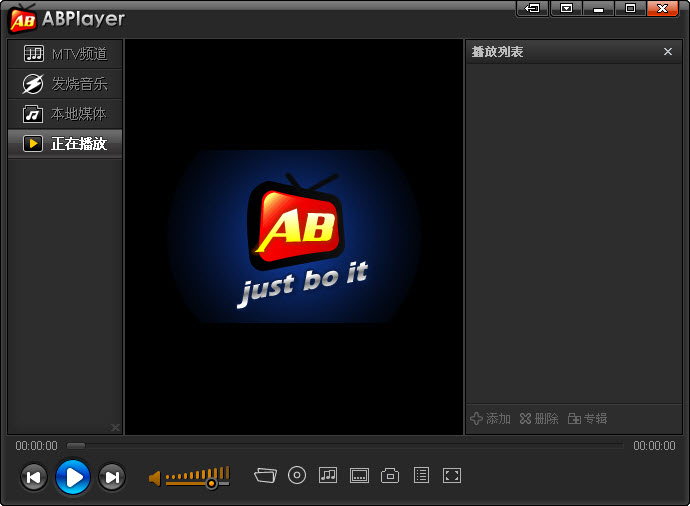Adjust the volume slider knob
Screen dimensions: 690x506
pos(211,483)
